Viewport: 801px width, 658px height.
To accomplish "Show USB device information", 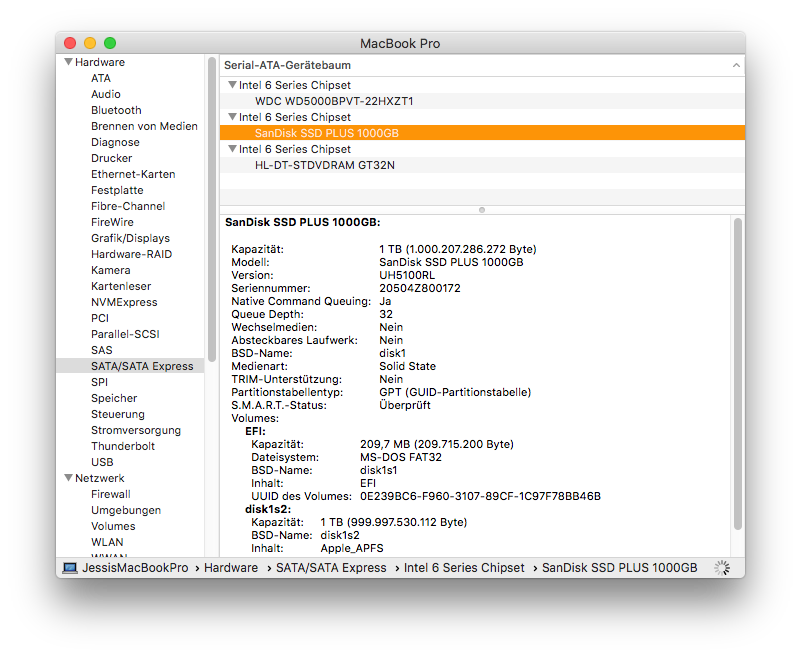I will [102, 462].
